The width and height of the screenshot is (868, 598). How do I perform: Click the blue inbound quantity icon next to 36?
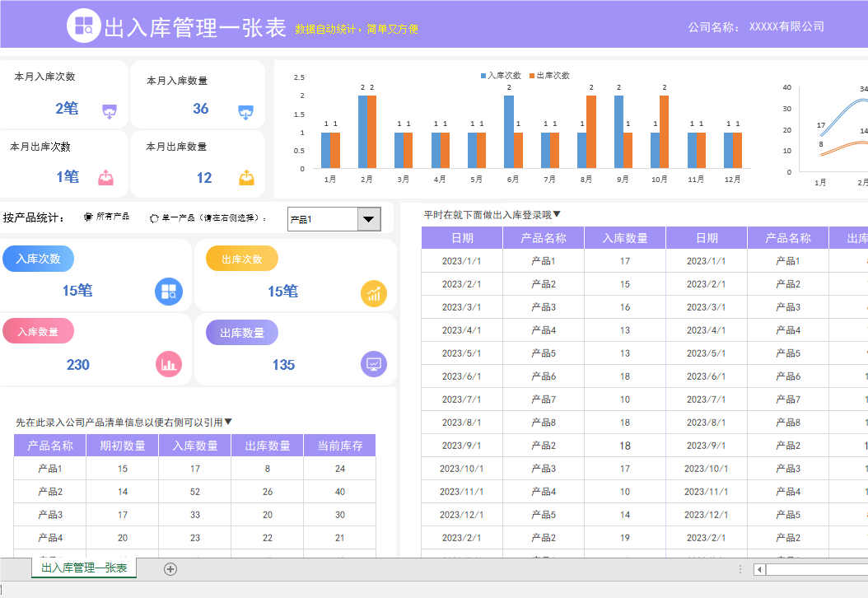click(x=245, y=112)
